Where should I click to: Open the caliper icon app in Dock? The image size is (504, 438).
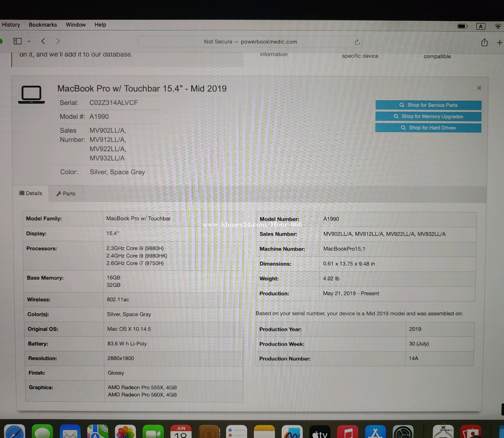pos(443,431)
